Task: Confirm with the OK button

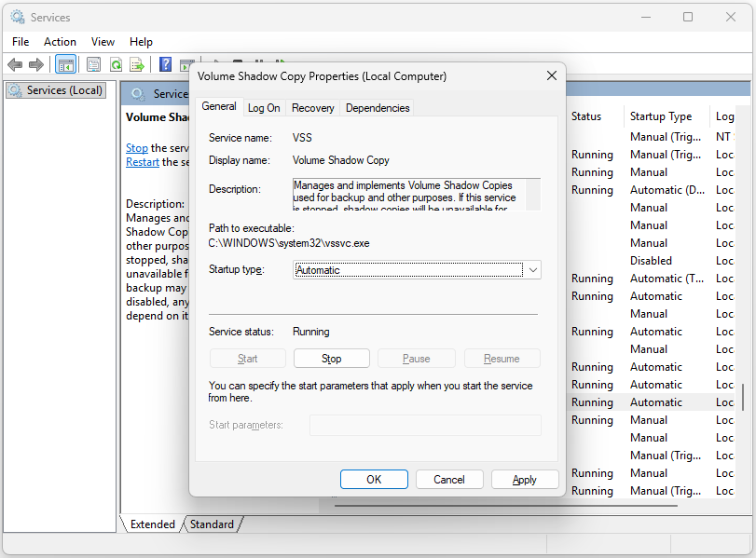Action: [x=374, y=480]
